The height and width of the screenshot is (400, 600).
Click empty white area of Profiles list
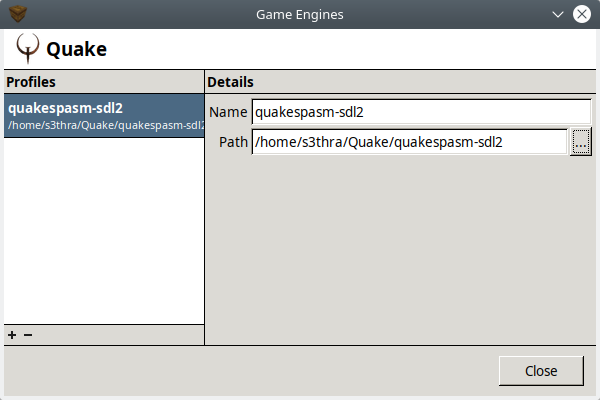coord(104,230)
